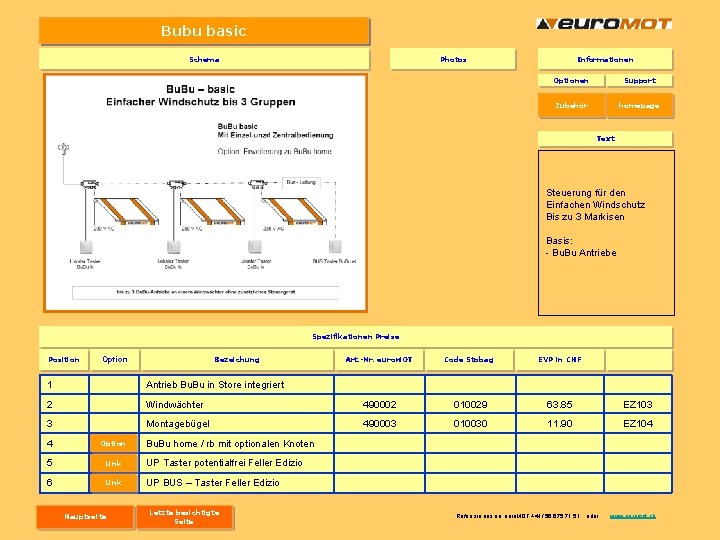Screen dimensions: 720x540
Task: Open the euromot website link in footer
Action: click(632, 516)
